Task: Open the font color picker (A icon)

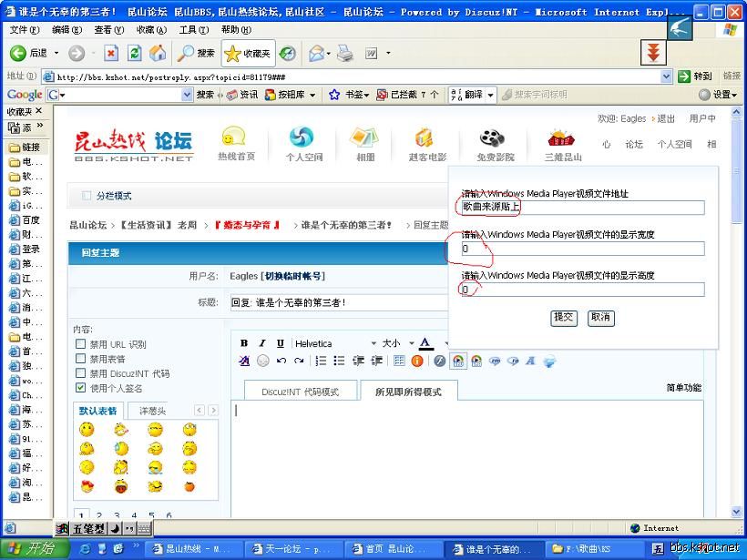Action: pos(425,343)
